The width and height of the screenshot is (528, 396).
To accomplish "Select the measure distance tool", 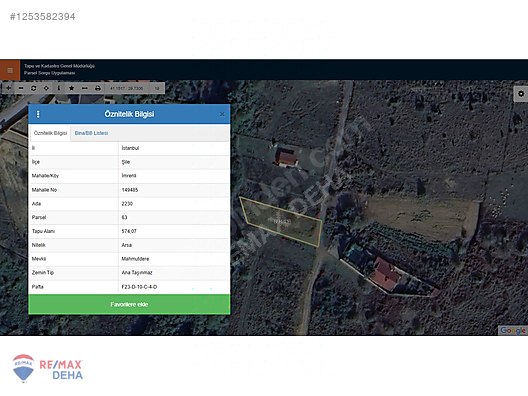I will [x=85, y=88].
